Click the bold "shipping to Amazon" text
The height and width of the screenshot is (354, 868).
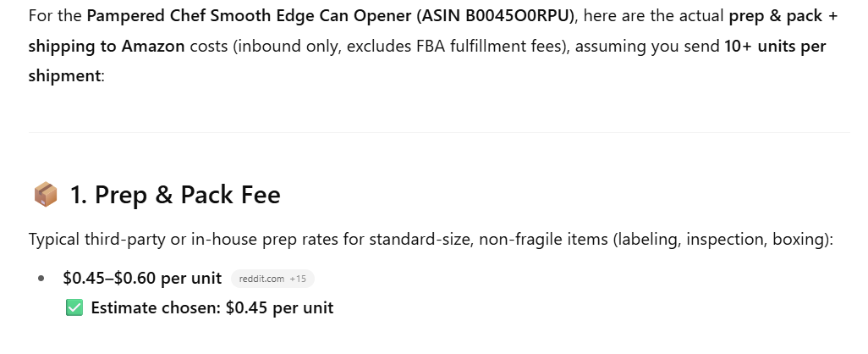pos(107,46)
